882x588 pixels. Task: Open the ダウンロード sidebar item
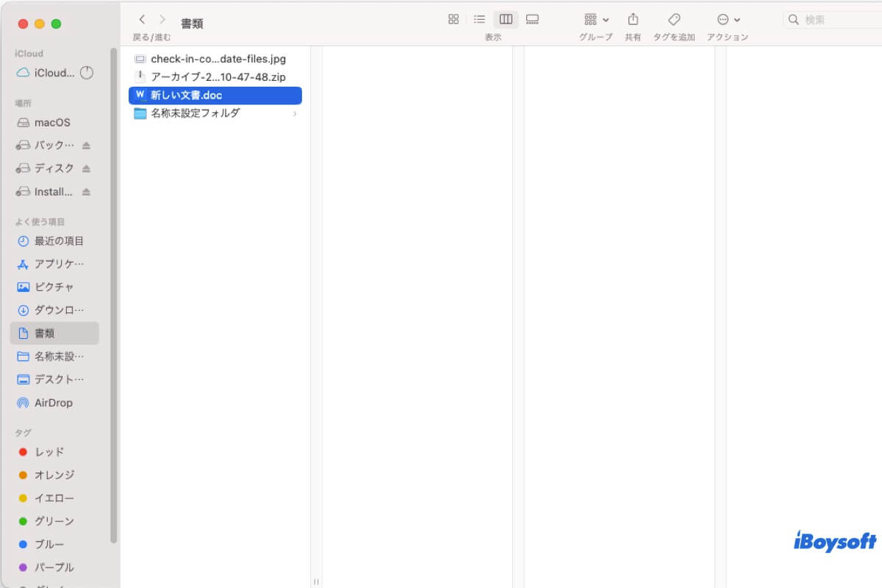[x=51, y=309]
